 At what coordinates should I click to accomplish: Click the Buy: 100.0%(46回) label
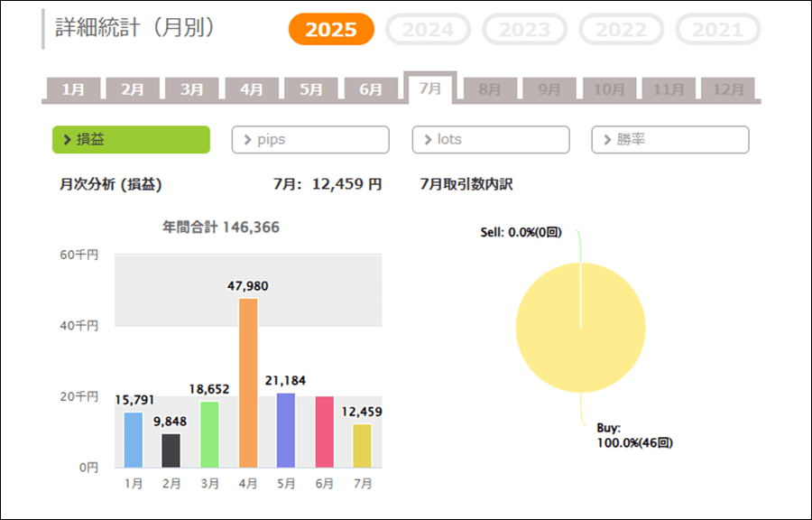[635, 435]
